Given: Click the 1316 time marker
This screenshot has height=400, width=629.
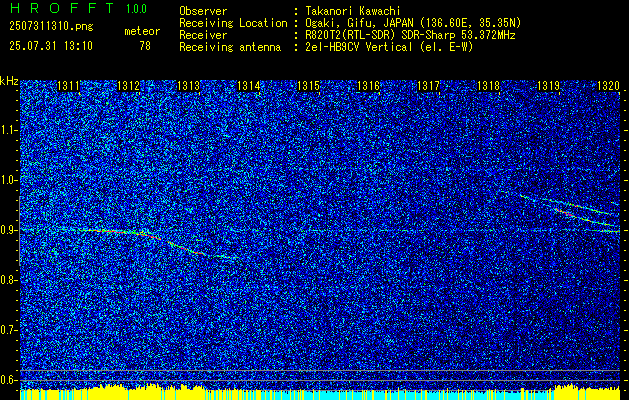Looking at the screenshot, I should (368, 86).
